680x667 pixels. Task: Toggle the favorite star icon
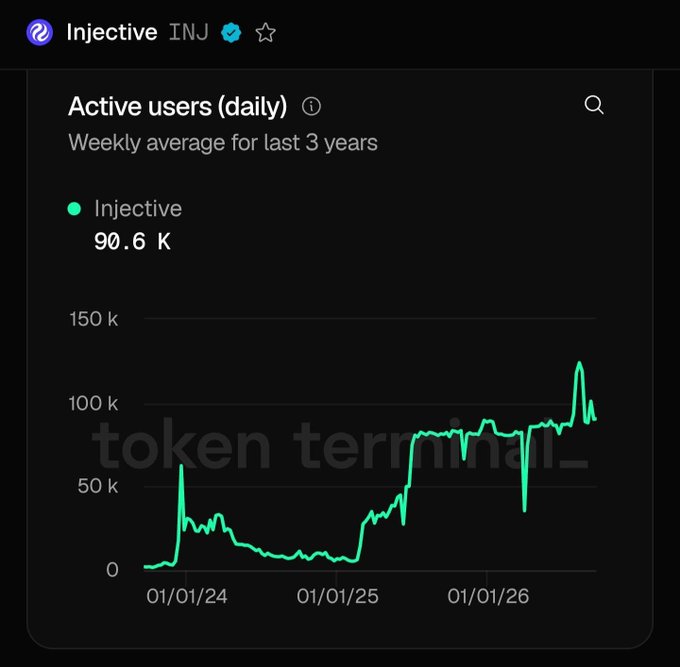coord(265,33)
